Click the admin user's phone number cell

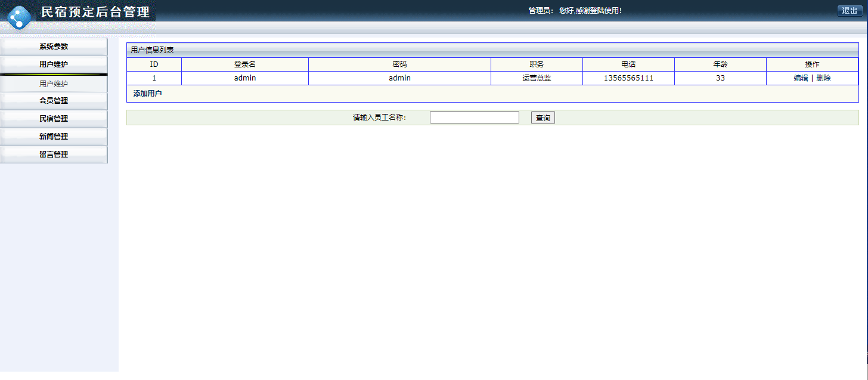point(628,78)
